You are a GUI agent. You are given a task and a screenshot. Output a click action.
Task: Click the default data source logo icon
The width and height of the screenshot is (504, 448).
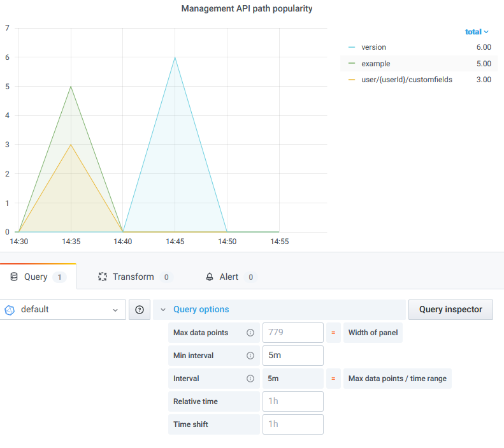(x=10, y=310)
